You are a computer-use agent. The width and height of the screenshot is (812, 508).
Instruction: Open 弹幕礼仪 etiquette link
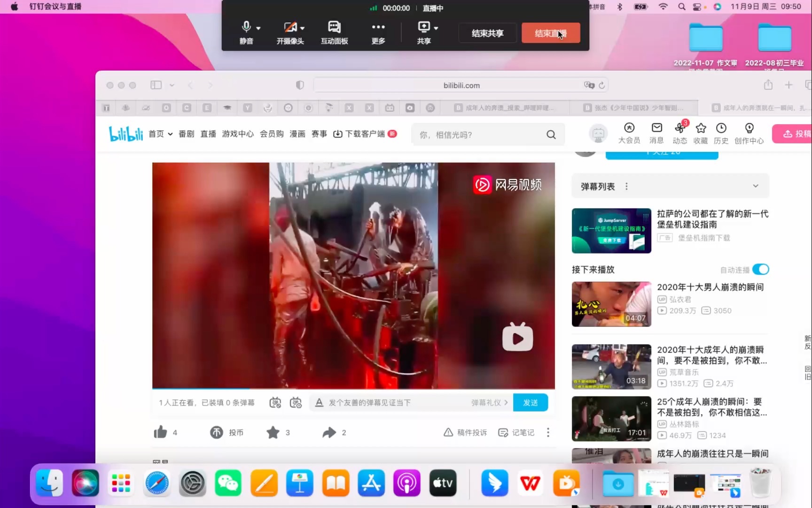[x=490, y=403]
